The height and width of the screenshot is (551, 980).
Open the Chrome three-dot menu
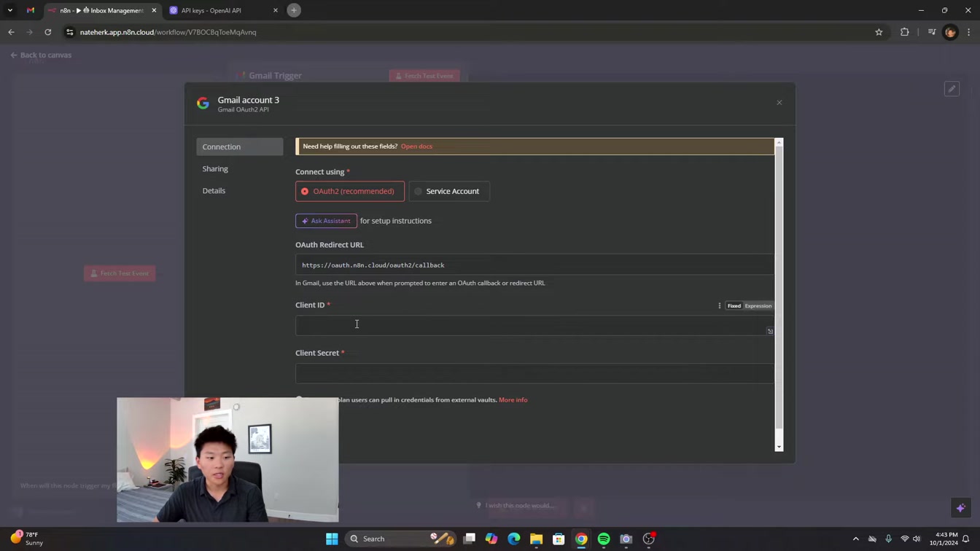pos(969,32)
